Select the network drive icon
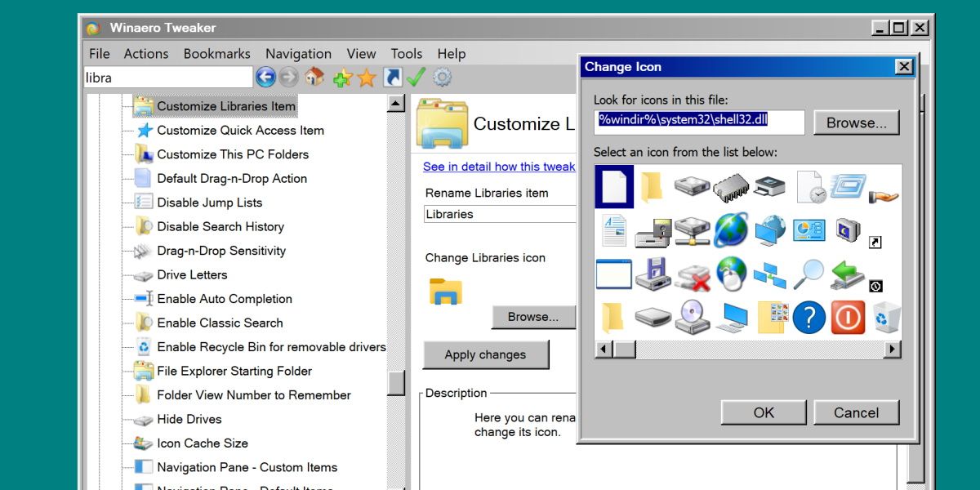 (x=692, y=230)
